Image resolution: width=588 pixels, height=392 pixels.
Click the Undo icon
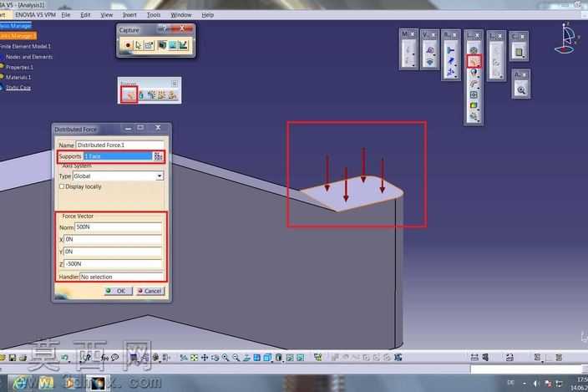(x=65, y=358)
